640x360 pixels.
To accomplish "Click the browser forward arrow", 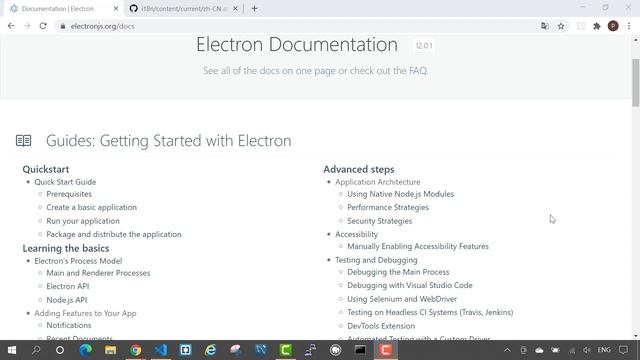I will click(x=27, y=26).
